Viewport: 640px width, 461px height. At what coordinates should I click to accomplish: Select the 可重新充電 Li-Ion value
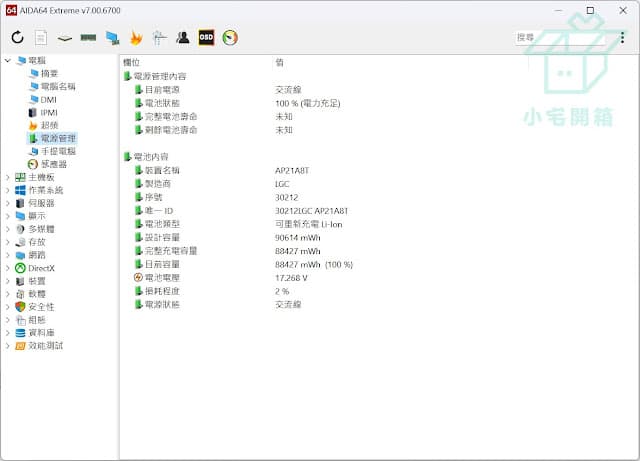pyautogui.click(x=309, y=224)
